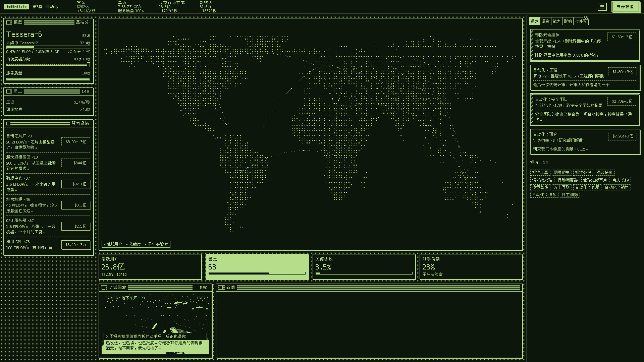Screen dimensions: 644x362
Task: Switch to the 能力 tab
Action: [x=556, y=21]
